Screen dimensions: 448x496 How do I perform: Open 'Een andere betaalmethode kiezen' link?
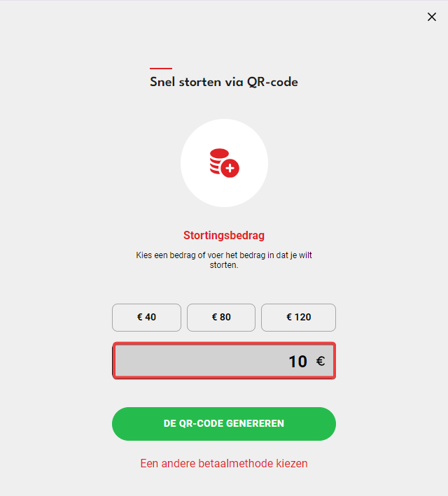pos(224,463)
